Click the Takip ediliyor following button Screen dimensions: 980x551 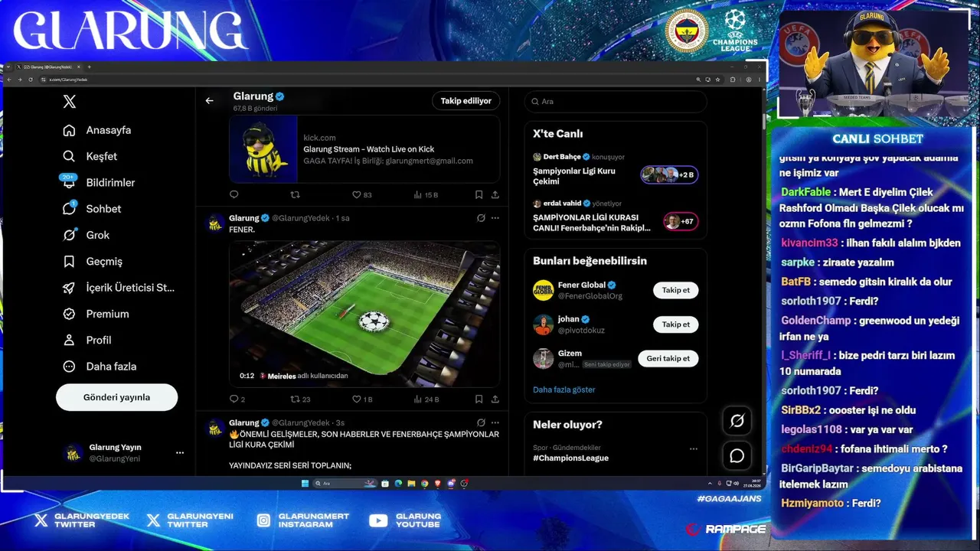click(x=465, y=101)
